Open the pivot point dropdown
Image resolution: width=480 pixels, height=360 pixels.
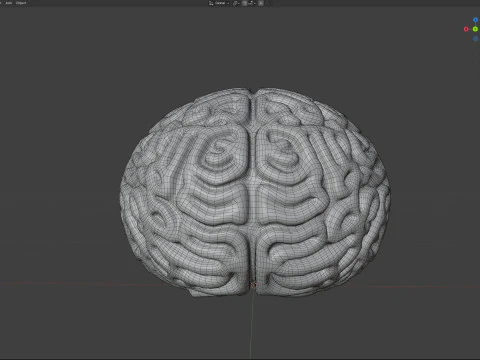pos(236,3)
